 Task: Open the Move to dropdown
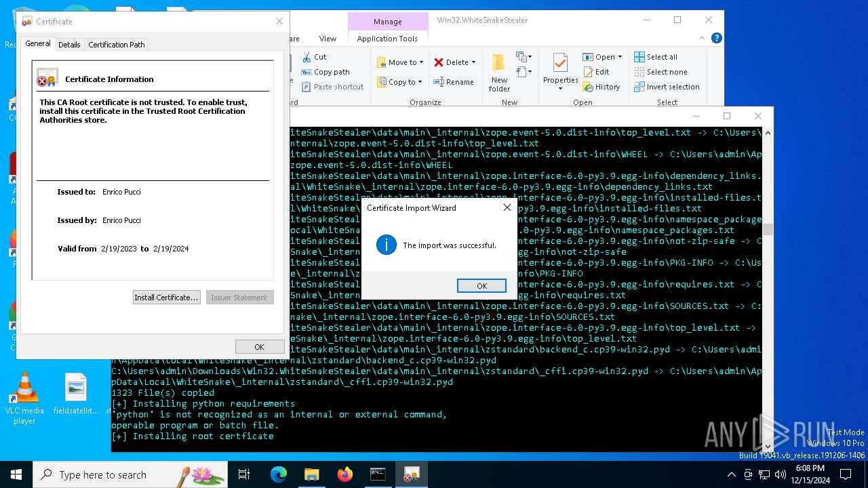tap(400, 62)
